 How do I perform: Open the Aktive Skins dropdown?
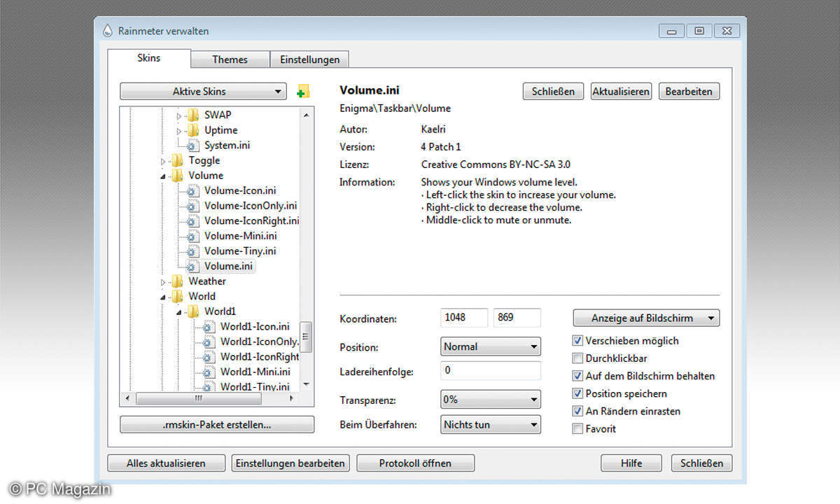pos(203,91)
